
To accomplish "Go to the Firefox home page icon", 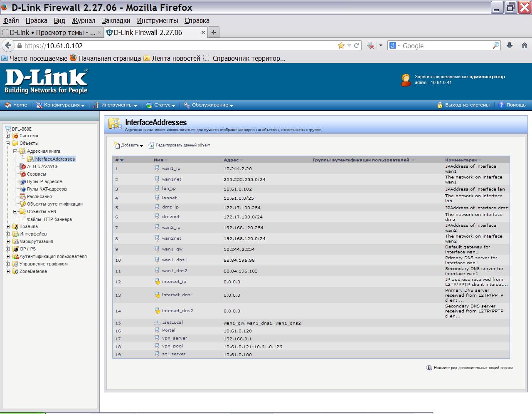I will tap(524, 46).
